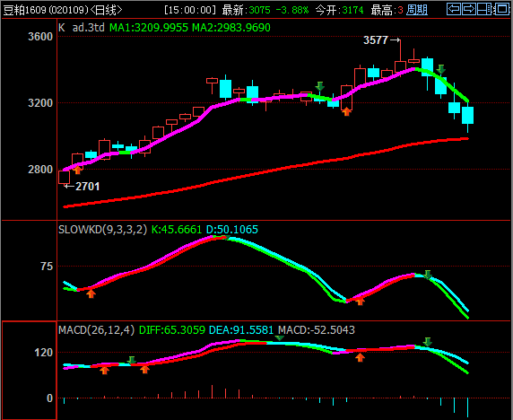Click the <日线> daily period label

click(106, 10)
